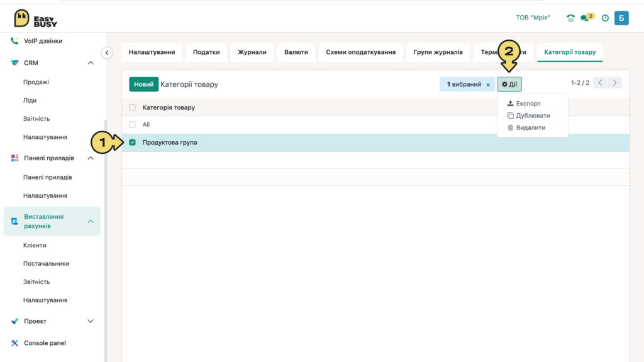Open Звітність in billing menu
The image size is (644, 362).
(36, 282)
